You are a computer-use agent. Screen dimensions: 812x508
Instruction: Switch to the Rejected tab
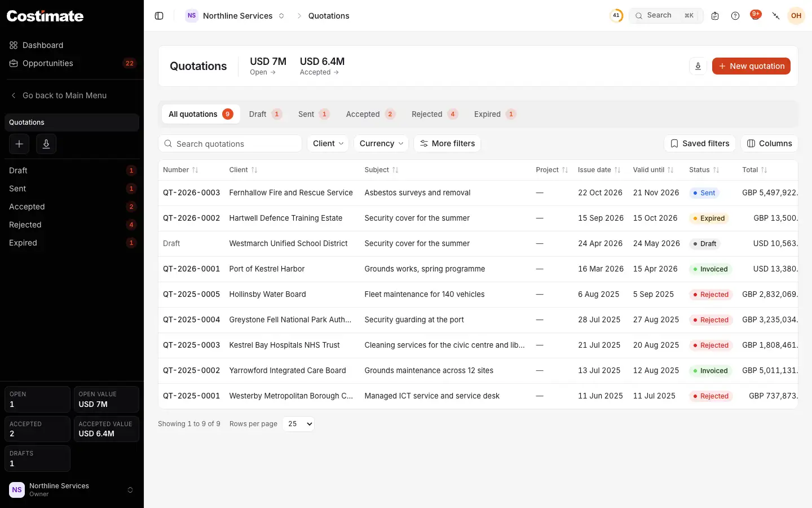point(434,114)
